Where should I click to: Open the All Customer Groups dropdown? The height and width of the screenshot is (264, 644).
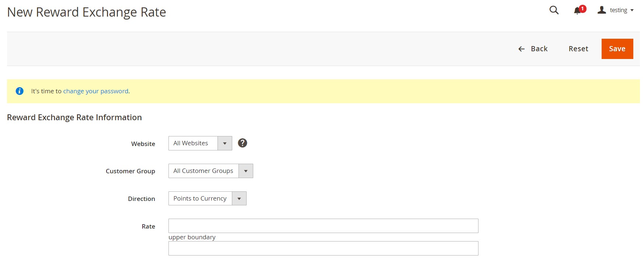pos(210,171)
